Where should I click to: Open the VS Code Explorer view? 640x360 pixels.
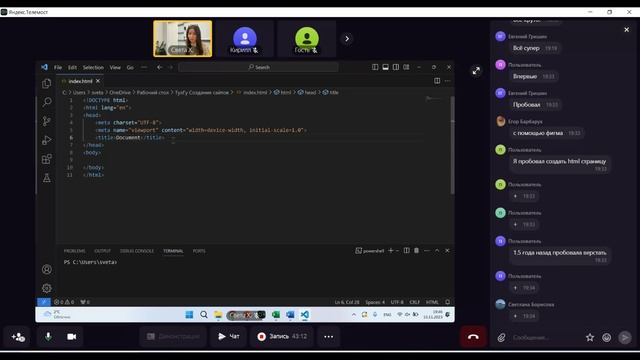pos(47,84)
